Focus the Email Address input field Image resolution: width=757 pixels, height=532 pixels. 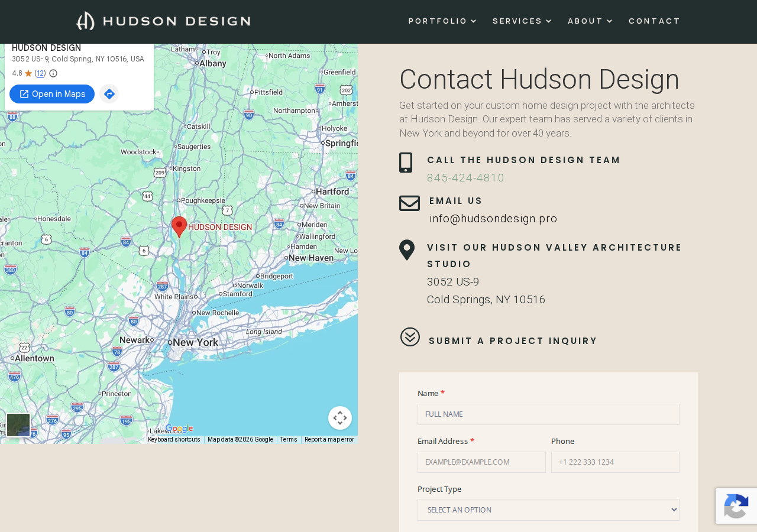point(481,462)
